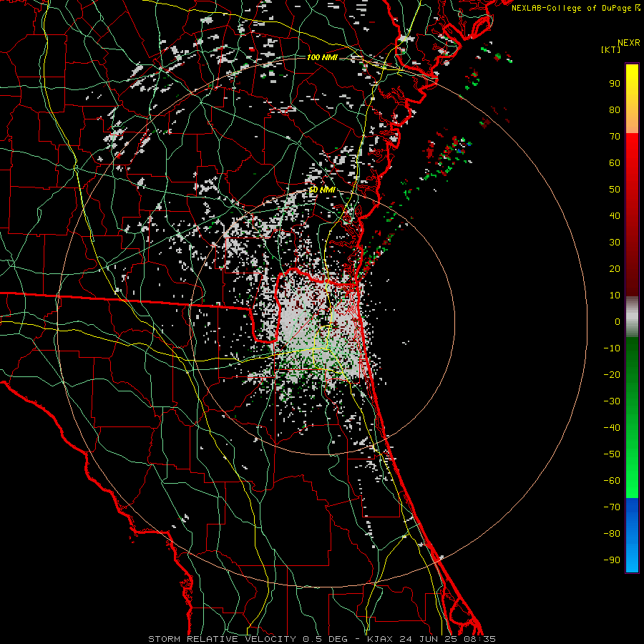This screenshot has width=644, height=644.
Task: Click the 60 value on the velocity scale
Action: tap(615, 163)
